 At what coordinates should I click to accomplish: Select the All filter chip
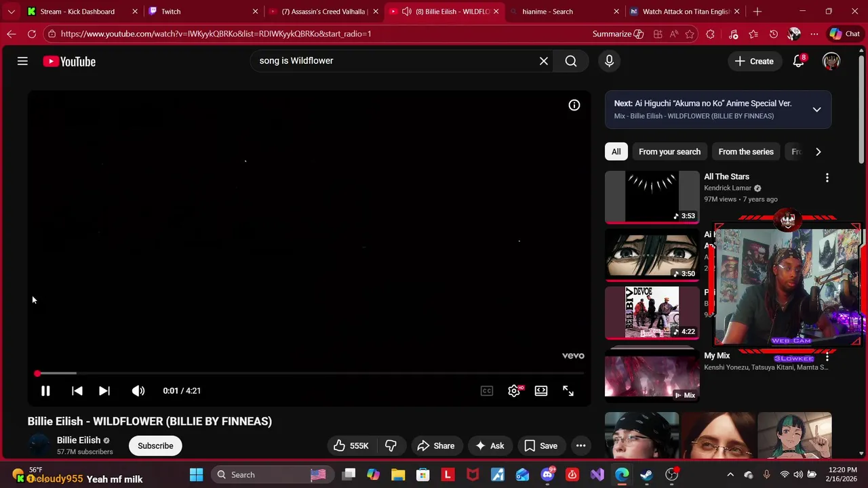(x=616, y=152)
